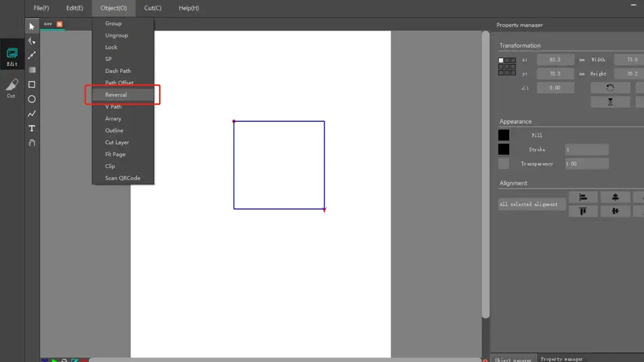Choose Cut Layer menu entry

(123, 142)
